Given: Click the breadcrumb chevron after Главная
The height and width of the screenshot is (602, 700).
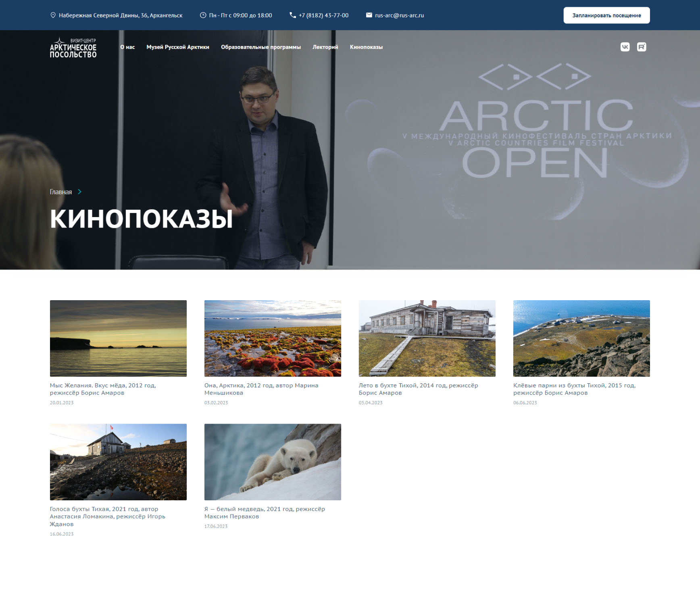Looking at the screenshot, I should 79,192.
